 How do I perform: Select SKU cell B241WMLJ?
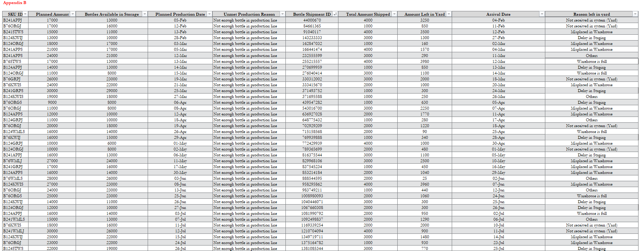[15, 231]
